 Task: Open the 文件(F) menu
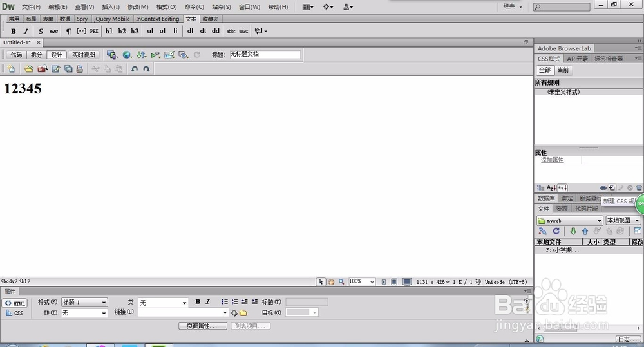(x=31, y=7)
